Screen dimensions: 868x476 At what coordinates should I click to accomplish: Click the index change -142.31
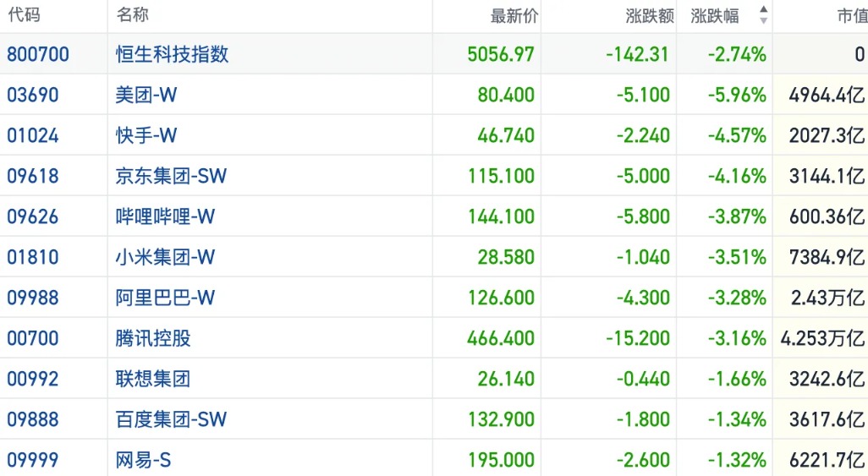[x=637, y=54]
